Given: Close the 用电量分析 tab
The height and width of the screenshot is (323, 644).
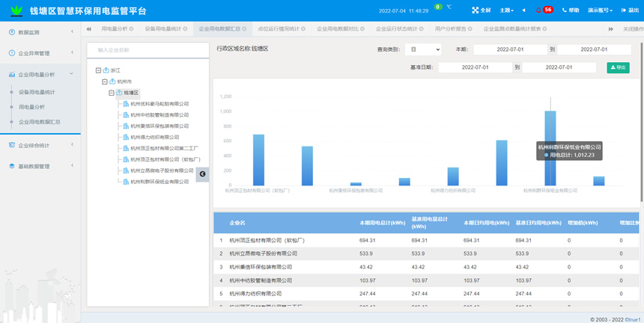Looking at the screenshot, I should click(131, 29).
